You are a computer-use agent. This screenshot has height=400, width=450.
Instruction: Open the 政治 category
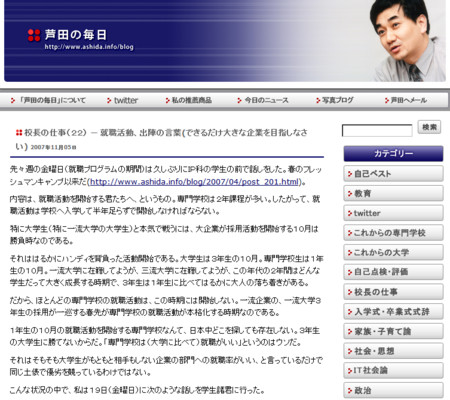pos(393,390)
